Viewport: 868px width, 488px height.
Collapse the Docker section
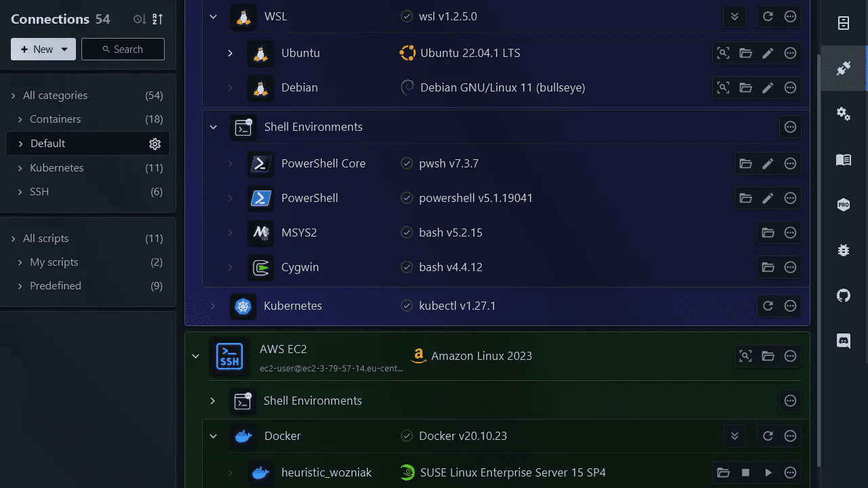click(x=213, y=436)
